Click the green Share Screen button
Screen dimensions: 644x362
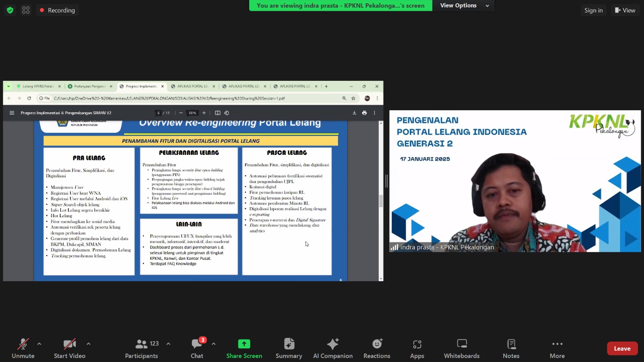point(244,348)
